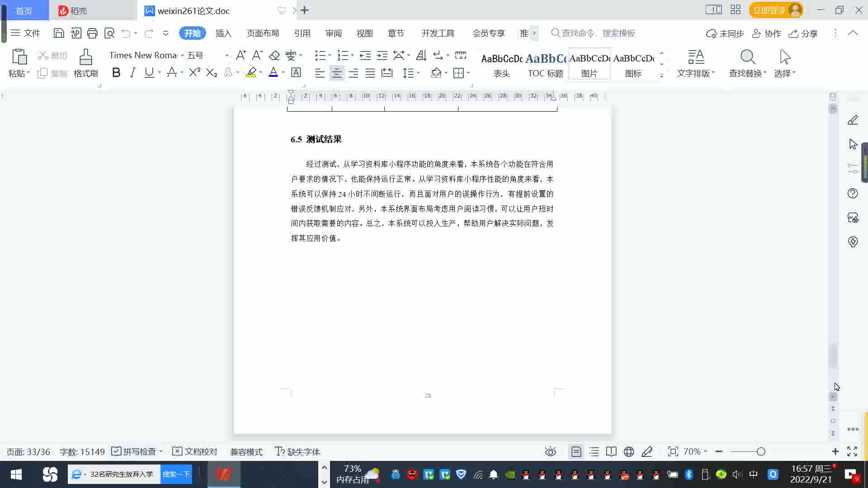Apply superscript X² formatting
Image resolution: width=868 pixels, height=488 pixels.
(195, 72)
